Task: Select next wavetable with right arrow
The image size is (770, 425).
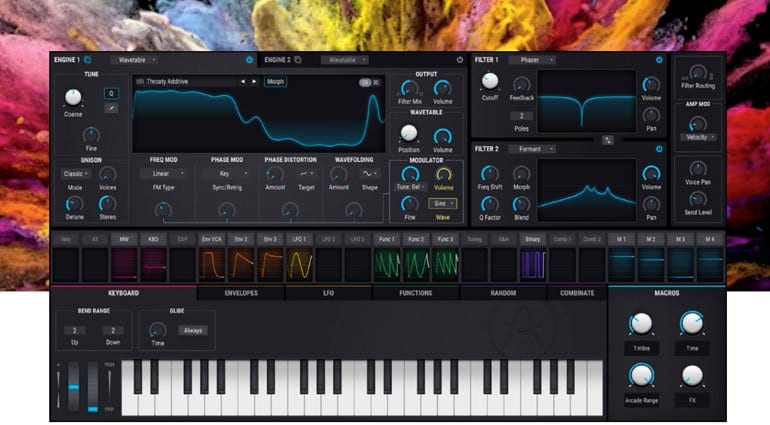Action: click(x=254, y=82)
